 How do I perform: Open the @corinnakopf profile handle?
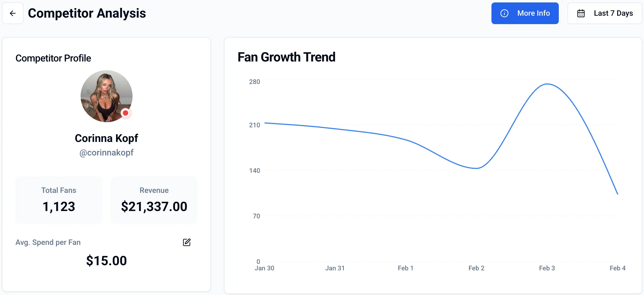click(107, 152)
